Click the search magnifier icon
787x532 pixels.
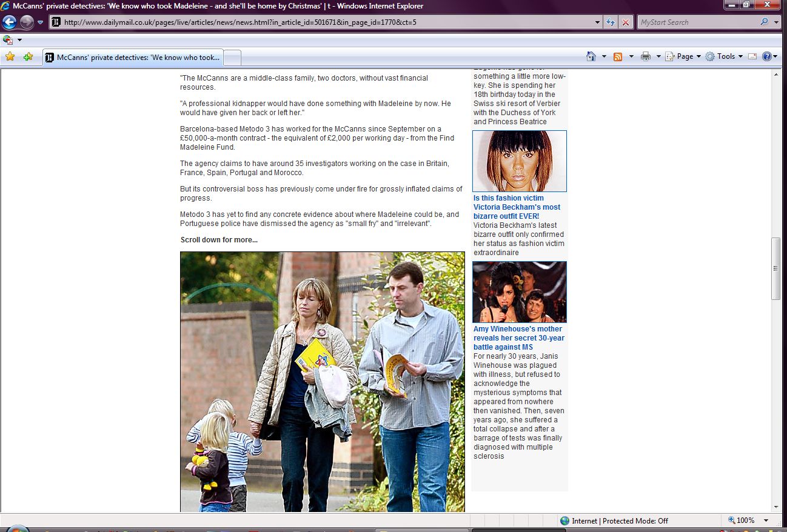764,22
